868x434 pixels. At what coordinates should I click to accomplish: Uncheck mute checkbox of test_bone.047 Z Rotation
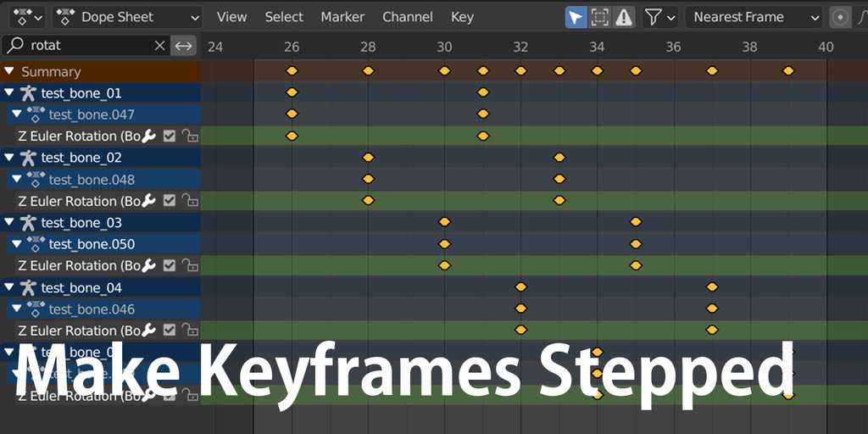170,136
